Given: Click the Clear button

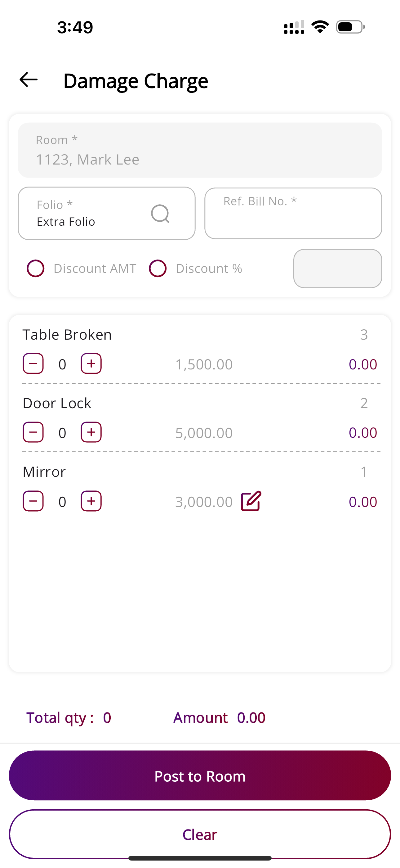Looking at the screenshot, I should [x=200, y=834].
